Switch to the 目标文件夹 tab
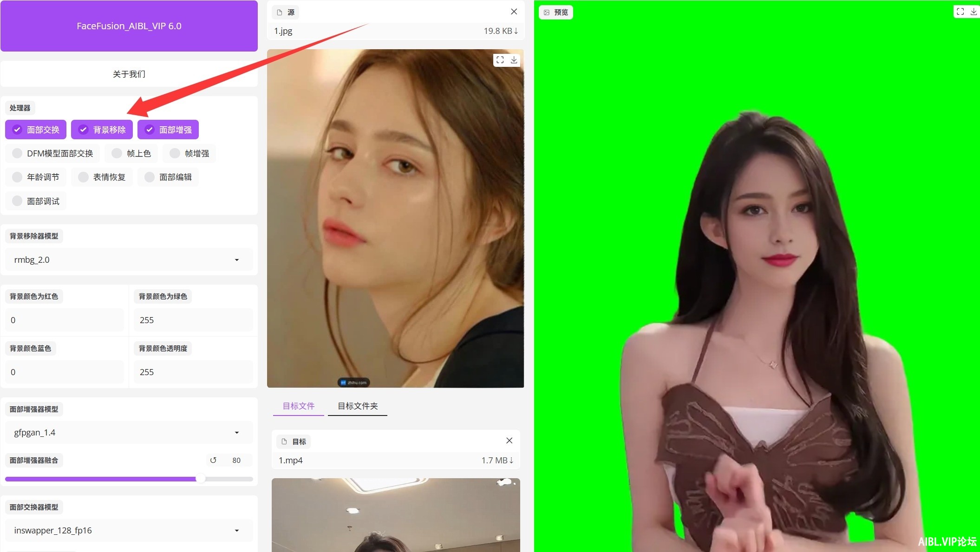 coord(357,406)
